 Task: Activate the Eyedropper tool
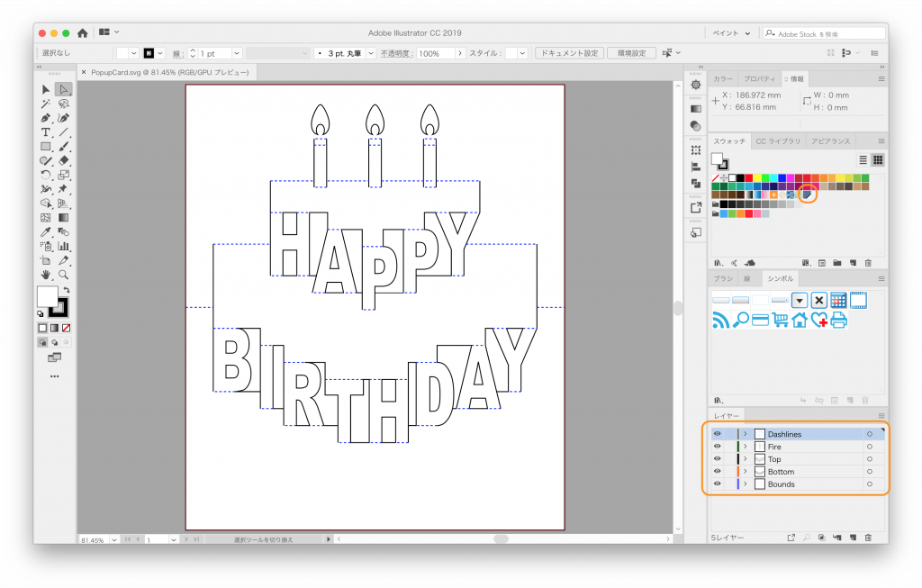click(x=46, y=232)
